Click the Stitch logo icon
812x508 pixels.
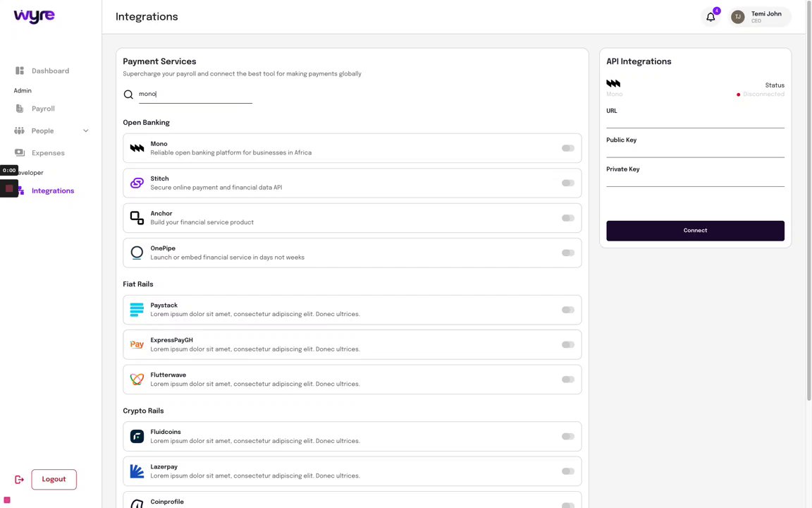tap(137, 183)
